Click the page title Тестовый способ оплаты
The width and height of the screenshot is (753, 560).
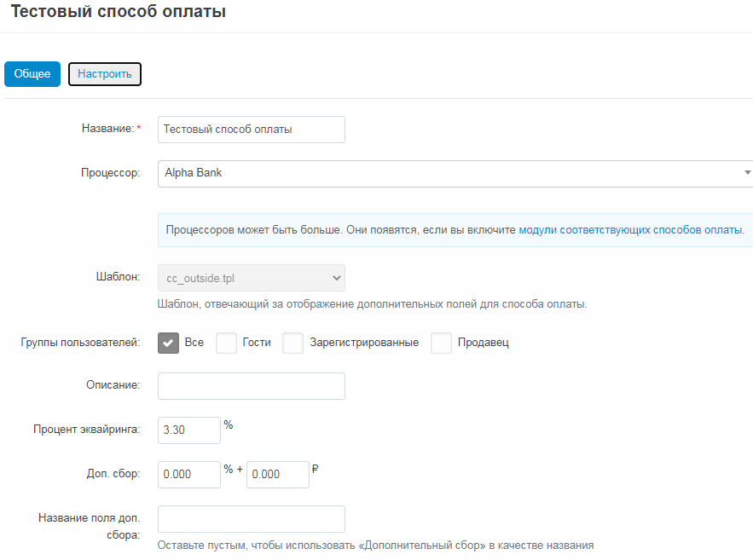pyautogui.click(x=119, y=11)
